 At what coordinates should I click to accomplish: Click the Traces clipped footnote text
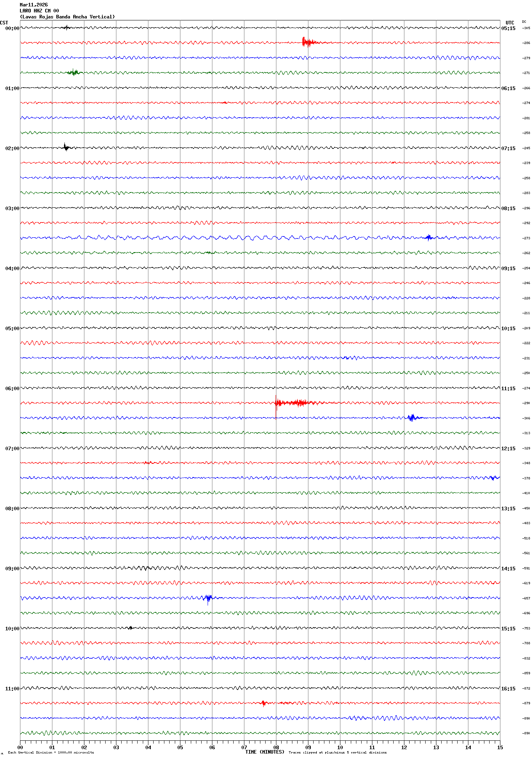337,752
